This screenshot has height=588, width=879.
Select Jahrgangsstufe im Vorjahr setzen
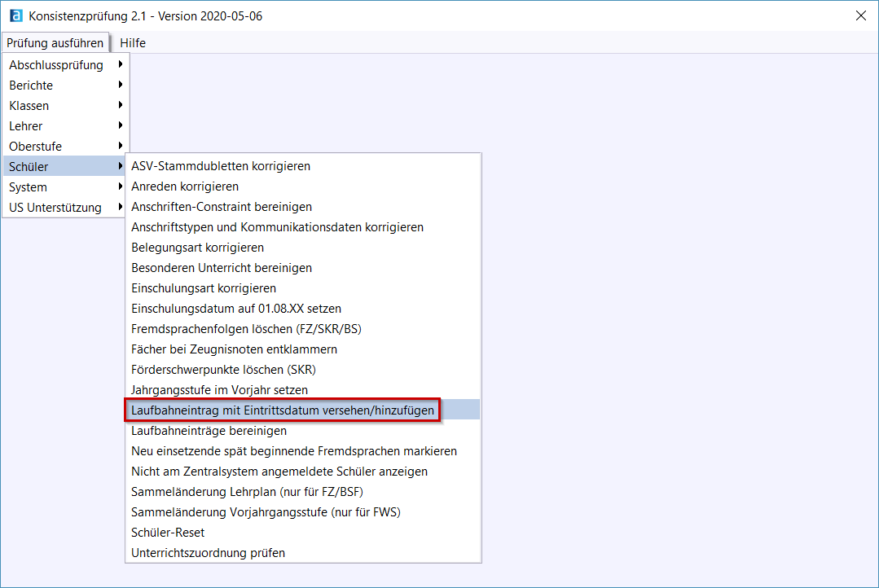click(x=303, y=390)
